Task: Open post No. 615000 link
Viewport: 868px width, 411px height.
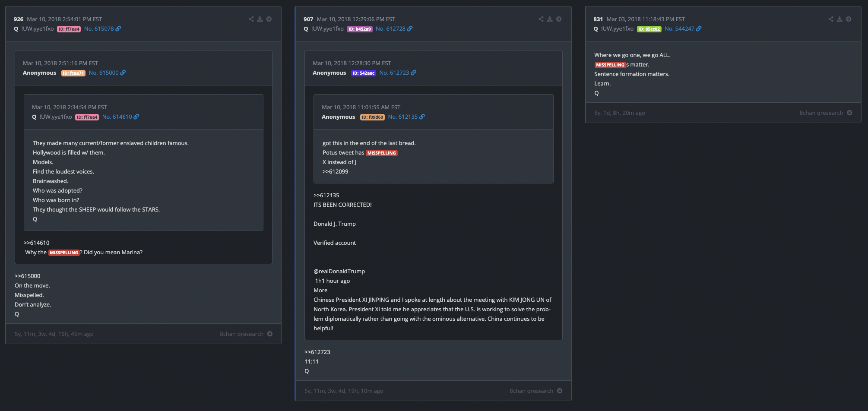Action: (x=104, y=73)
